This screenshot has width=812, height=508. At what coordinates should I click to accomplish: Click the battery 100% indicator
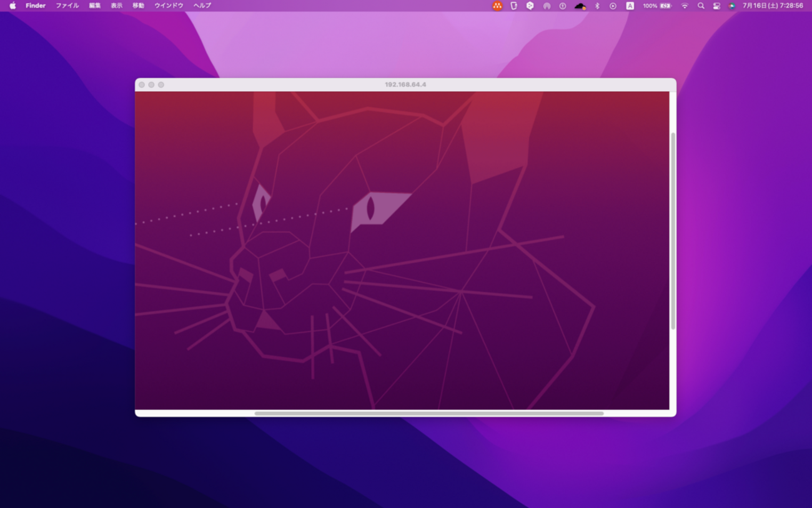tap(657, 6)
